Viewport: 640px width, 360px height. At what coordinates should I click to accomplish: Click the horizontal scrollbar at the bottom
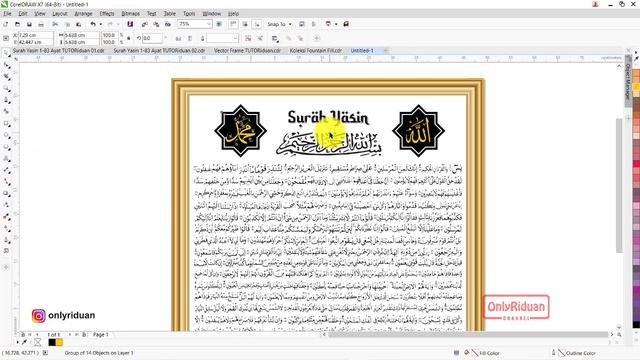click(x=468, y=335)
